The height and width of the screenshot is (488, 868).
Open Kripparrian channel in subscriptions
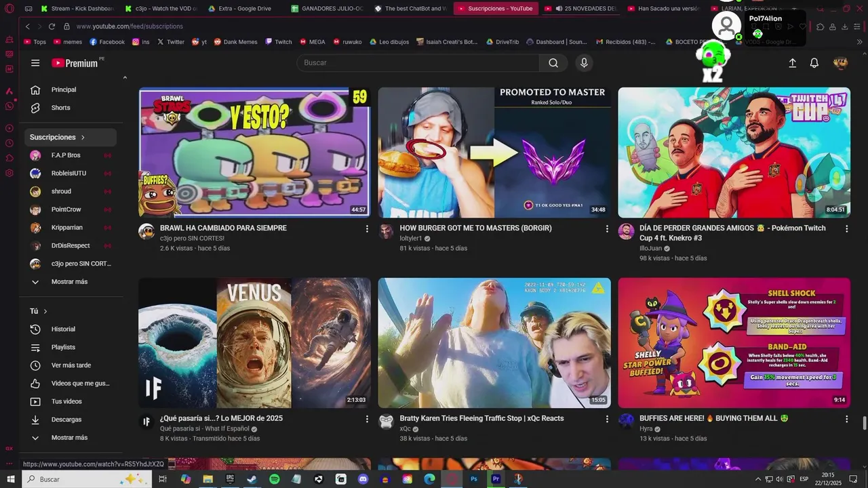pyautogui.click(x=68, y=228)
